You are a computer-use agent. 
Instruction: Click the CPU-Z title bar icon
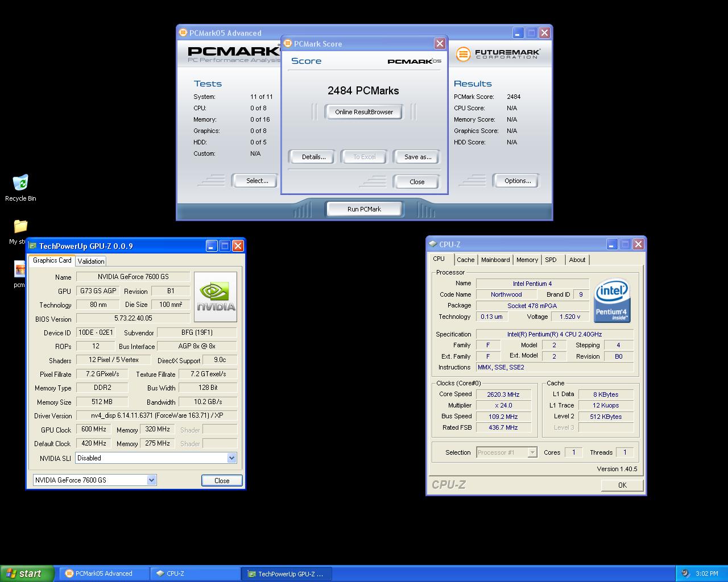433,244
